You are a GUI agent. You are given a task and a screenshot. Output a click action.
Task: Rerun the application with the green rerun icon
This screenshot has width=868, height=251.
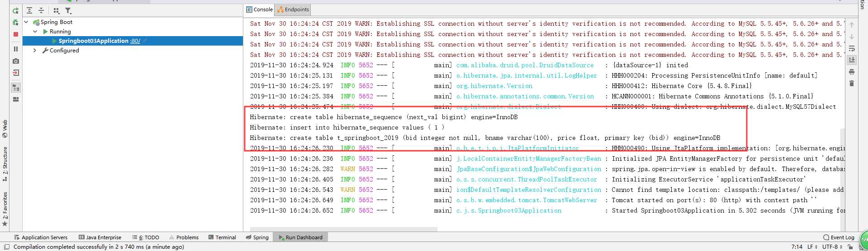click(x=16, y=11)
